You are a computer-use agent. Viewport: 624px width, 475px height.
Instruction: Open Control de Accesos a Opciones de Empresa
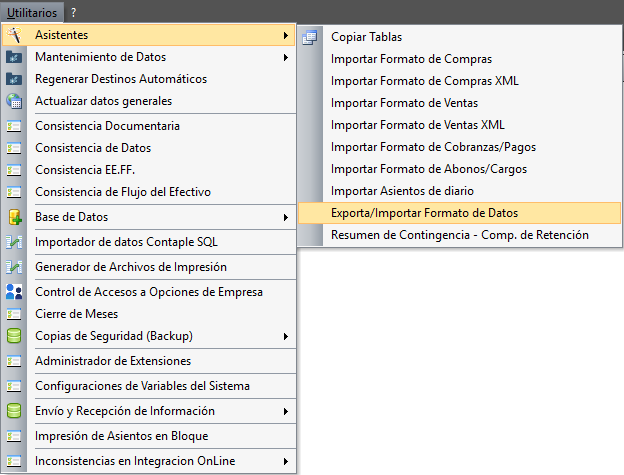point(149,292)
